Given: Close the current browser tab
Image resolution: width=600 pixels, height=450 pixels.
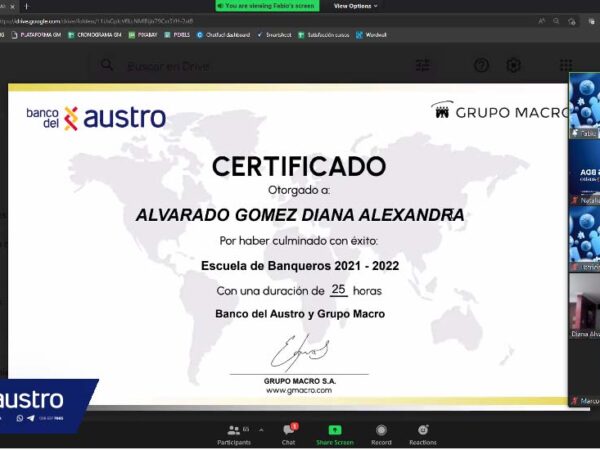Looking at the screenshot, I should coord(13,7).
